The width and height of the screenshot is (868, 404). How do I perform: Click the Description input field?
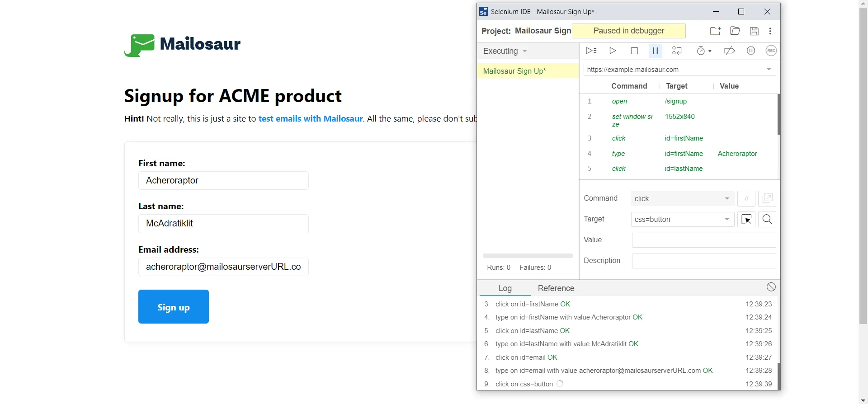704,261
